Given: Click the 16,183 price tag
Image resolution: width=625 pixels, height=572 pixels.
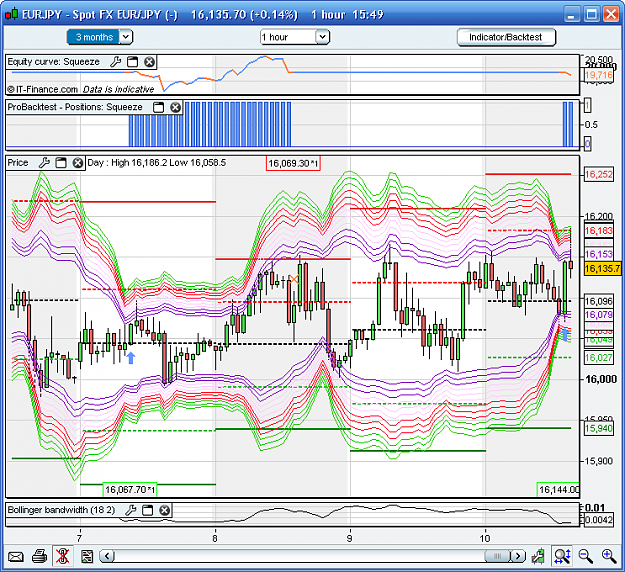Looking at the screenshot, I should coord(598,231).
